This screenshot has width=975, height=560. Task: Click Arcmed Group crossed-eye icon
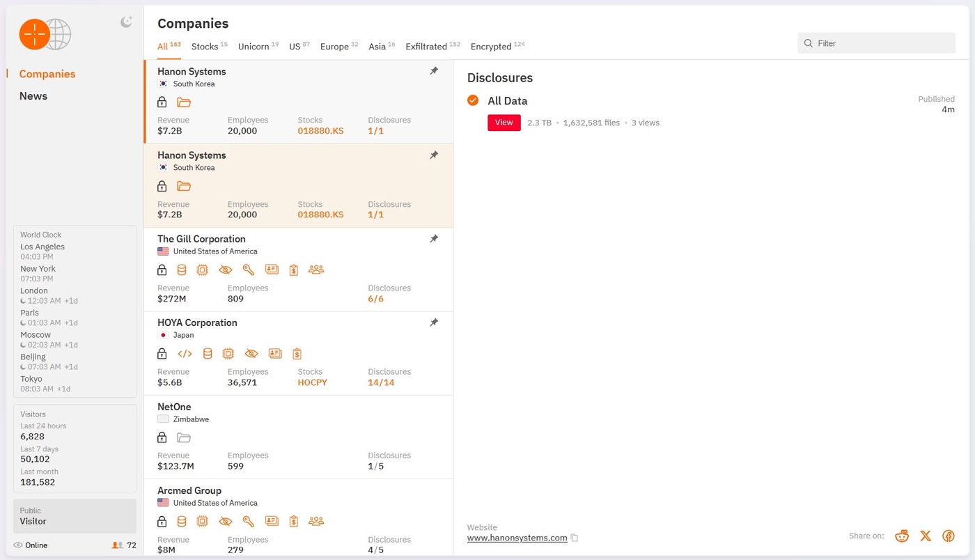[225, 521]
